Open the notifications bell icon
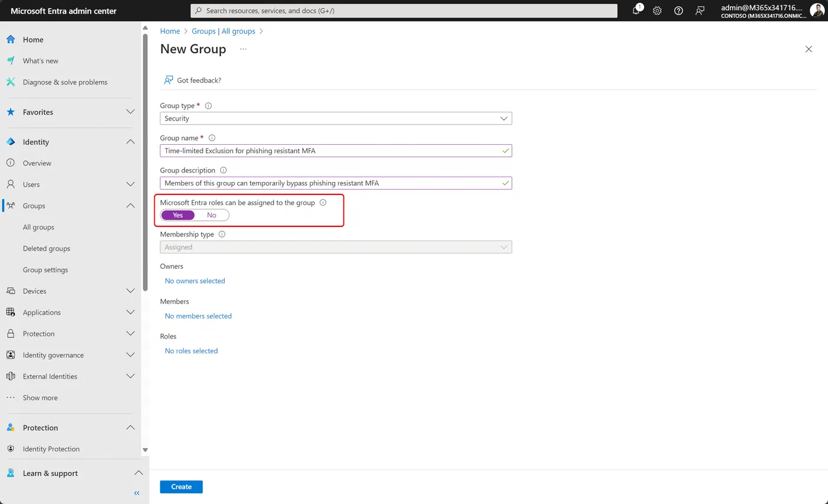The height and width of the screenshot is (504, 828). click(x=636, y=10)
